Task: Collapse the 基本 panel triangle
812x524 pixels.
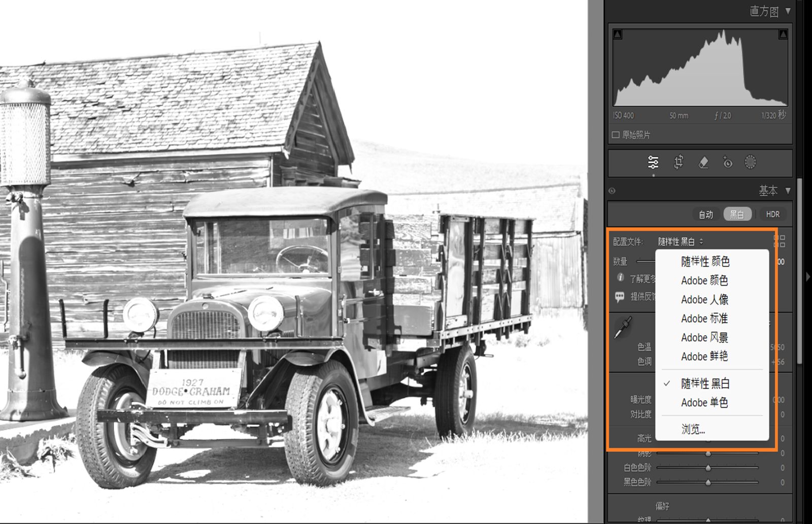Action: 788,191
